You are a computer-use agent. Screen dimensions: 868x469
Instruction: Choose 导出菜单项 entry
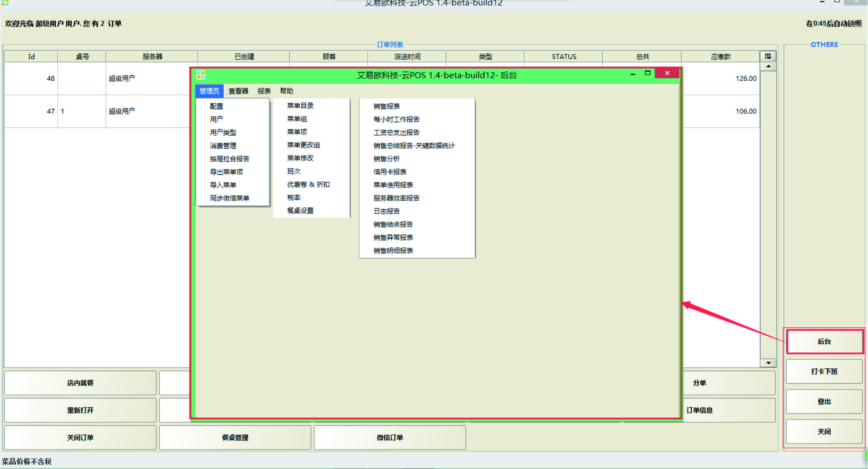(226, 172)
